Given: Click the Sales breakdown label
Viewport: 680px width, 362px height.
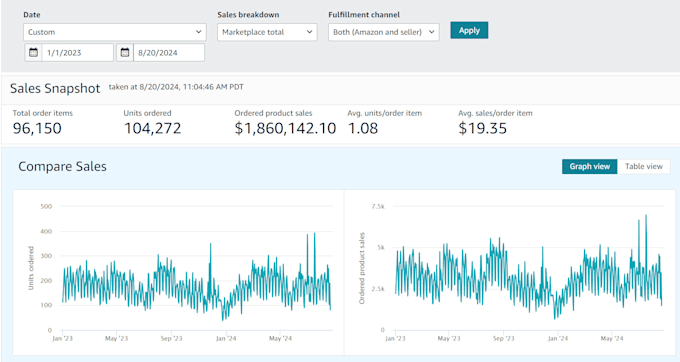Looking at the screenshot, I should [248, 15].
